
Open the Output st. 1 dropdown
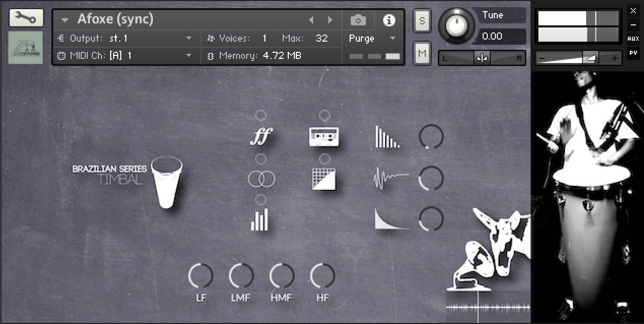(x=125, y=38)
